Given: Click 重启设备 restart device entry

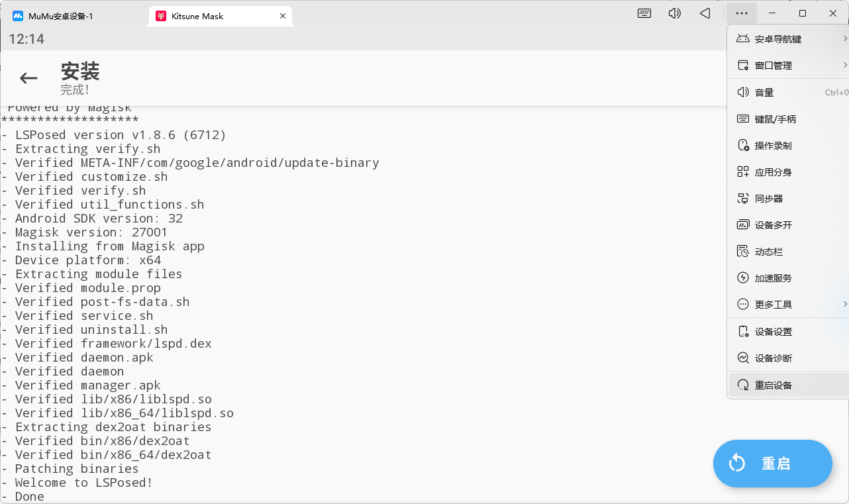Looking at the screenshot, I should point(773,385).
